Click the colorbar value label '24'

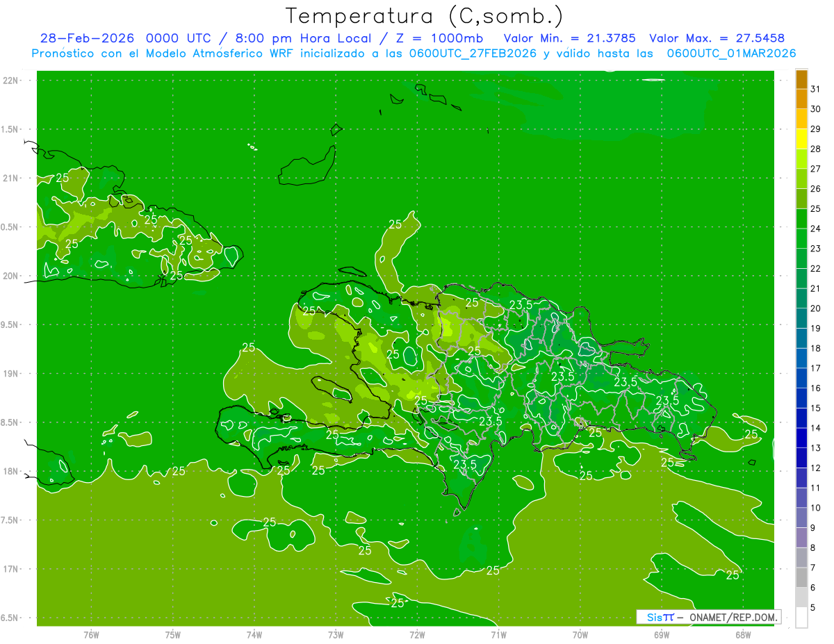click(x=816, y=229)
